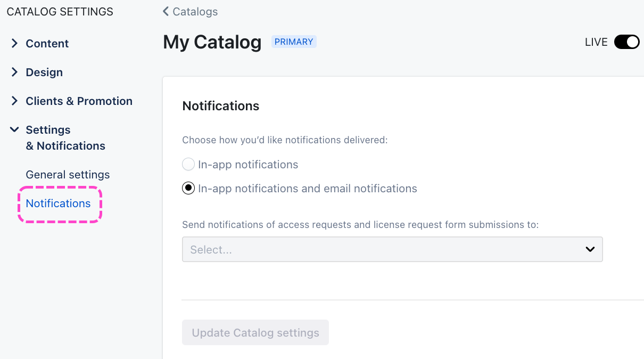Click the Catalogs breadcrumb text
Viewport: 644px width, 359px height.
(x=195, y=11)
